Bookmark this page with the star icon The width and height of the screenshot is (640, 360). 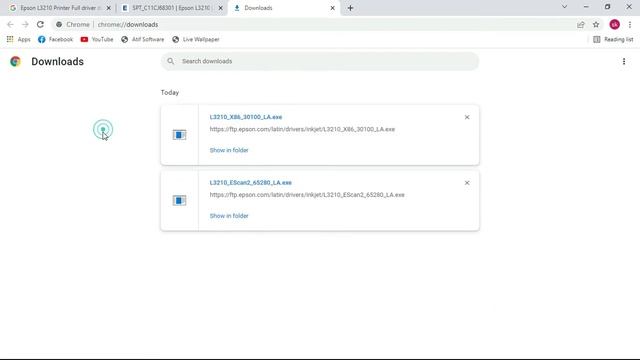596,24
